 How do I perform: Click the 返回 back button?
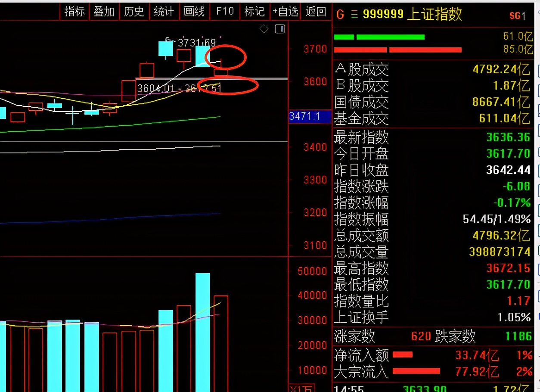(316, 12)
